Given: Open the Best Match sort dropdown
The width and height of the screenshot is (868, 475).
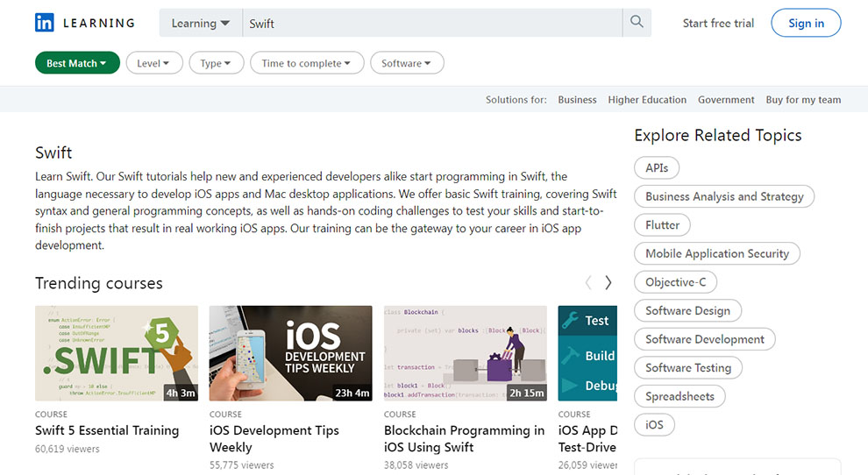Looking at the screenshot, I should [77, 63].
